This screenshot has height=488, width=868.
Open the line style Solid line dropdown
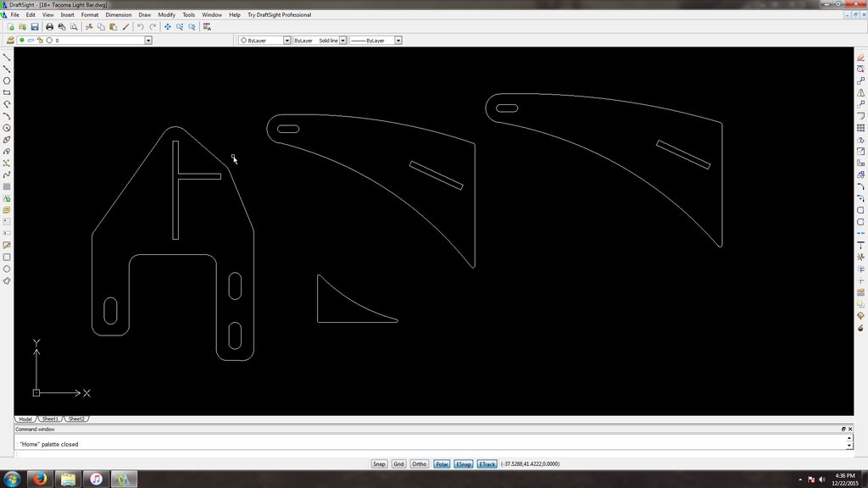343,41
